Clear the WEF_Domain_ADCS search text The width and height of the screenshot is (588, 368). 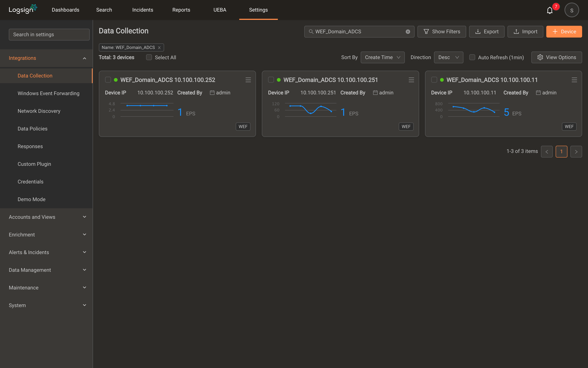408,32
